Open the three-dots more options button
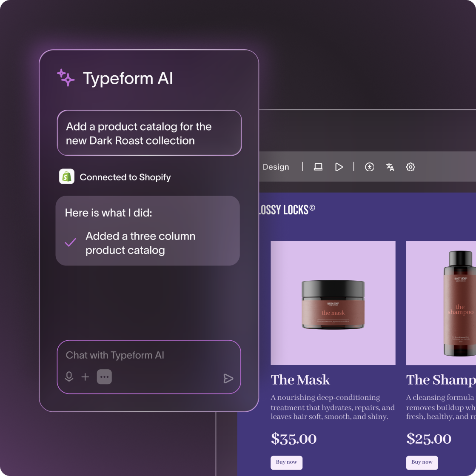Viewport: 476px width, 476px height. coord(104,377)
